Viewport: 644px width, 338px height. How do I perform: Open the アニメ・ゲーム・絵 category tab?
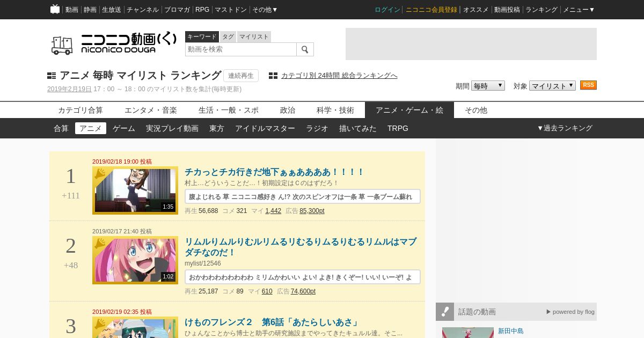[x=409, y=110]
